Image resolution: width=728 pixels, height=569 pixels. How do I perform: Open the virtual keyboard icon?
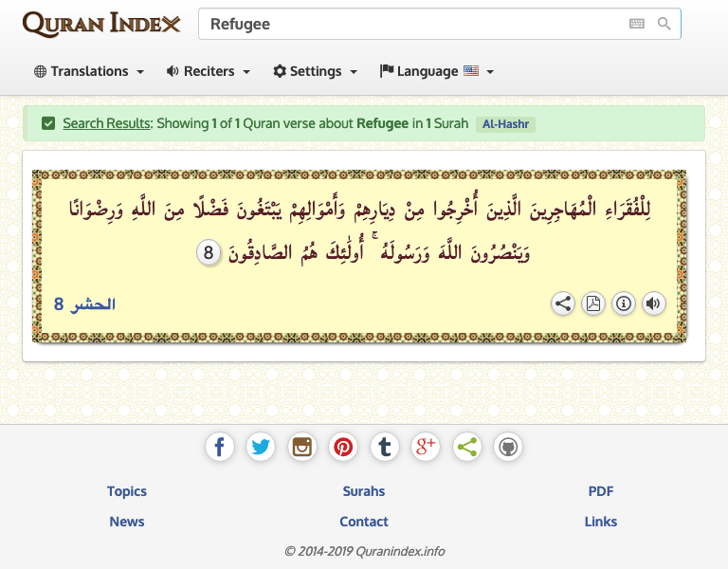pyautogui.click(x=637, y=25)
